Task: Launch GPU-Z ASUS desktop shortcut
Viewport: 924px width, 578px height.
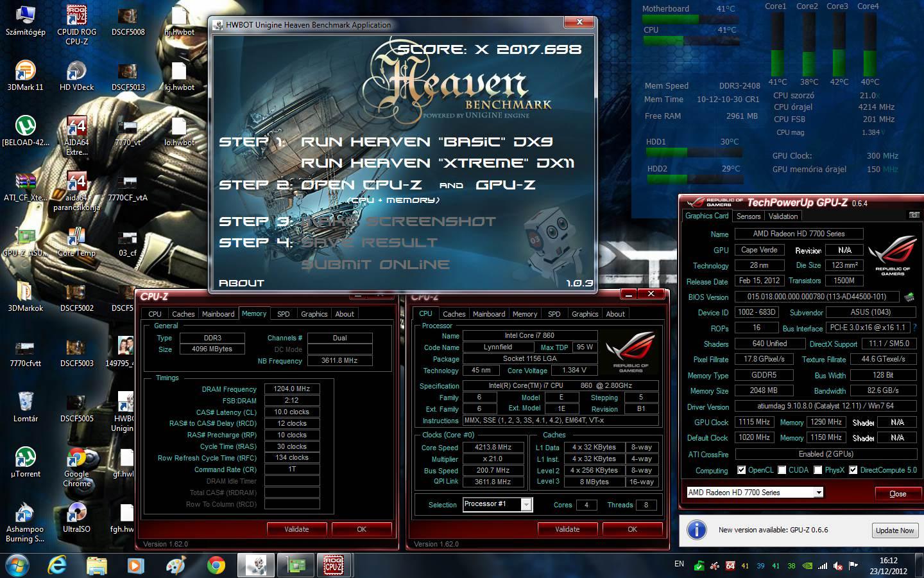Action: coord(25,241)
